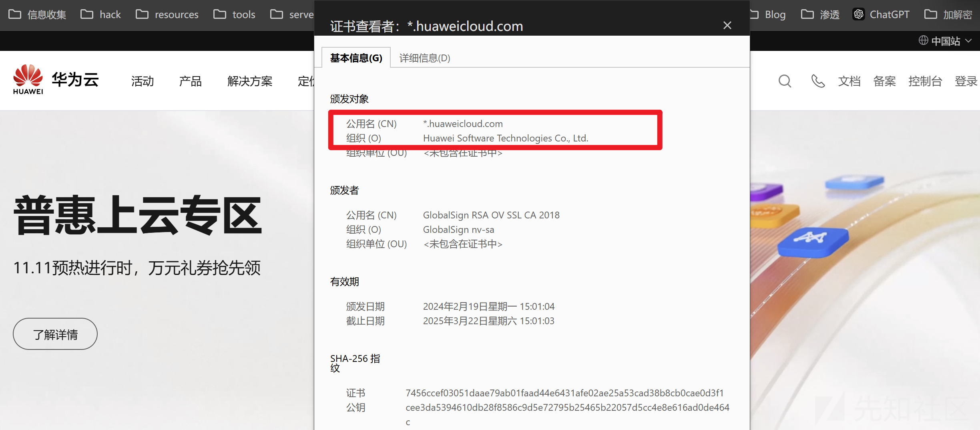The image size is (980, 430).
Task: Switch to the 详细信息(D) tab
Action: click(425, 58)
